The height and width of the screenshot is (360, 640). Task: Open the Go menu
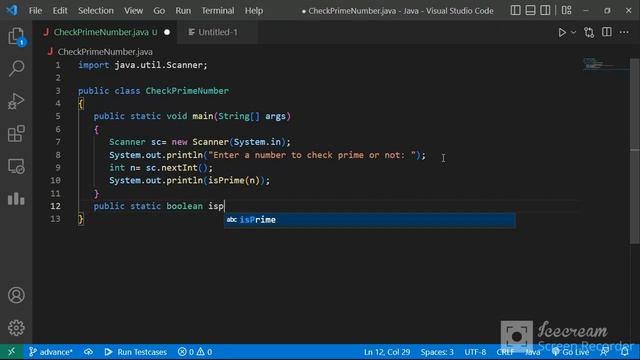(x=159, y=11)
